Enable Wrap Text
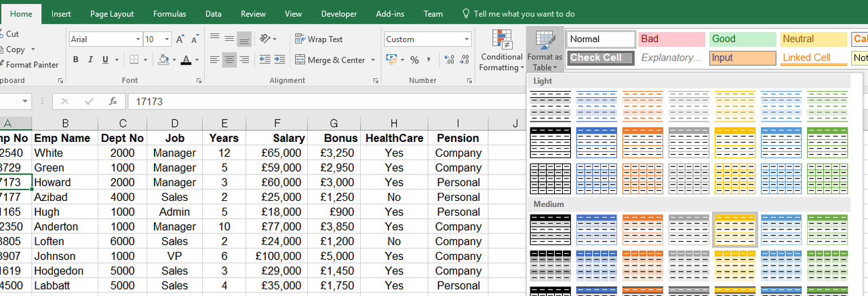This screenshot has height=296, width=868. coord(319,39)
